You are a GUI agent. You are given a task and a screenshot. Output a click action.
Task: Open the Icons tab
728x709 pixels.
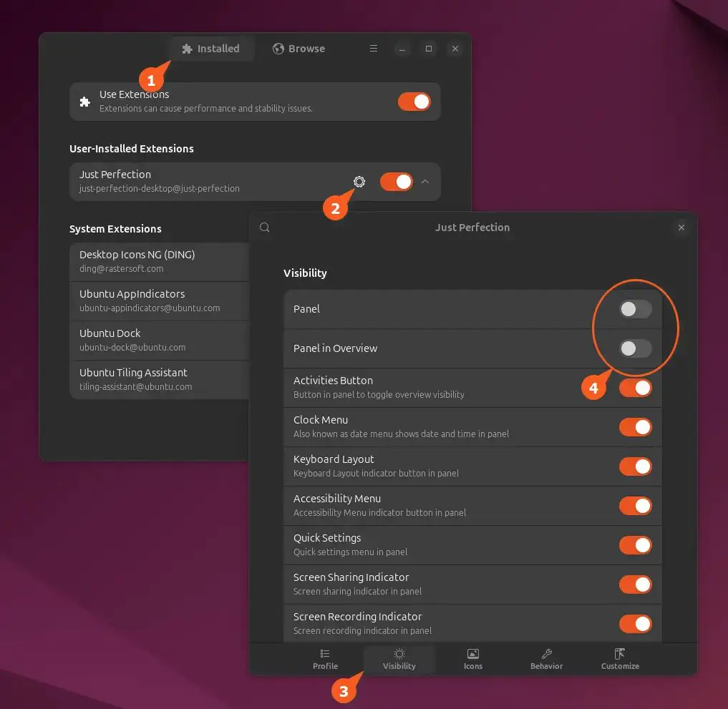472,659
